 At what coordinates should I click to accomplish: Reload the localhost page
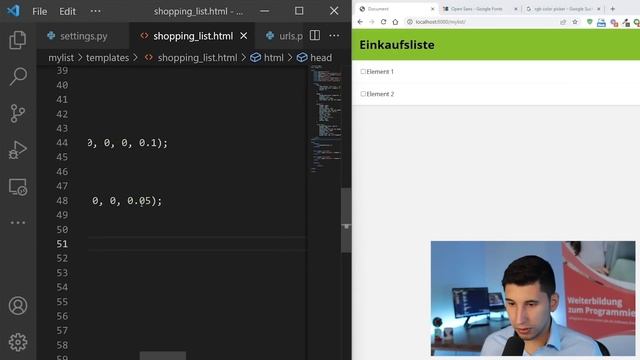click(x=383, y=22)
